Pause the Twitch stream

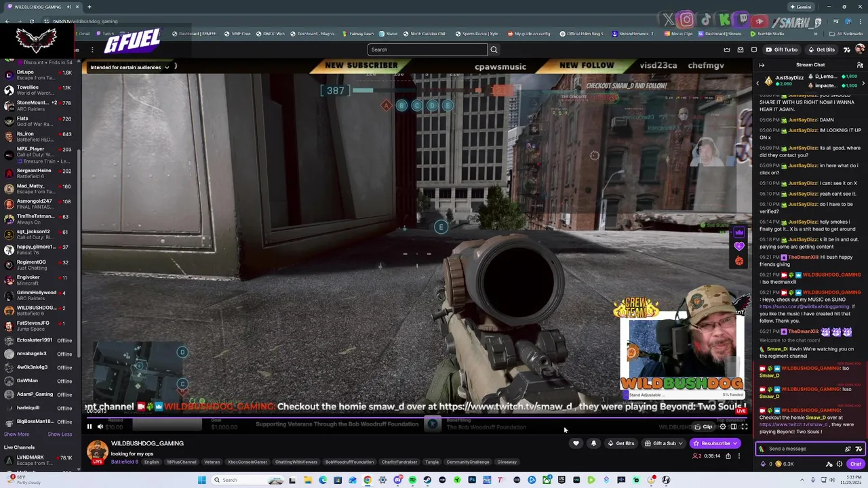[89, 427]
